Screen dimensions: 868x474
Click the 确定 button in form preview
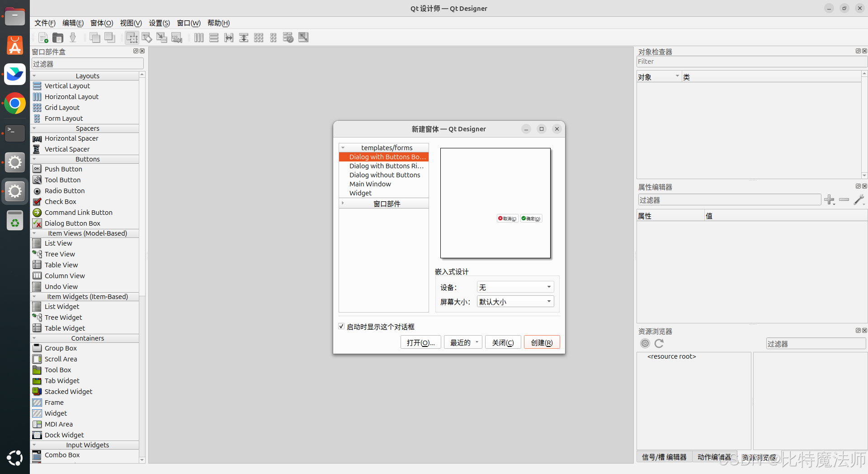tap(530, 218)
